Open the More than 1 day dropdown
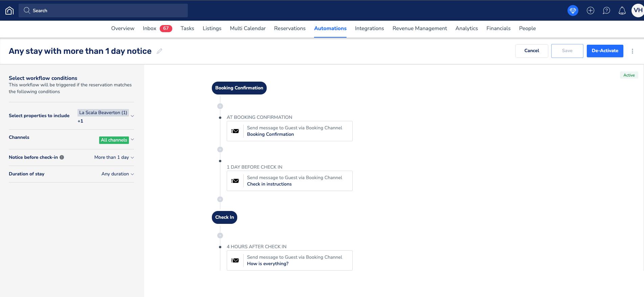The height and width of the screenshot is (297, 644). pyautogui.click(x=114, y=157)
